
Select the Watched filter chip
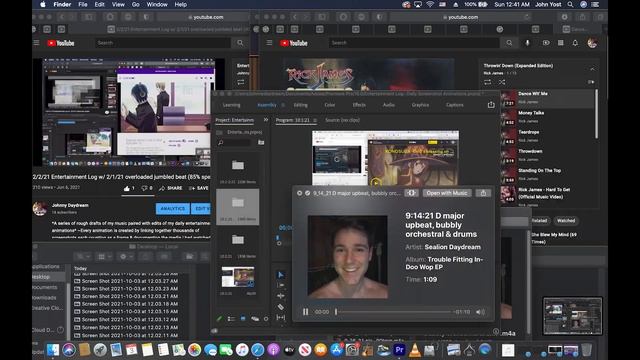(x=566, y=221)
